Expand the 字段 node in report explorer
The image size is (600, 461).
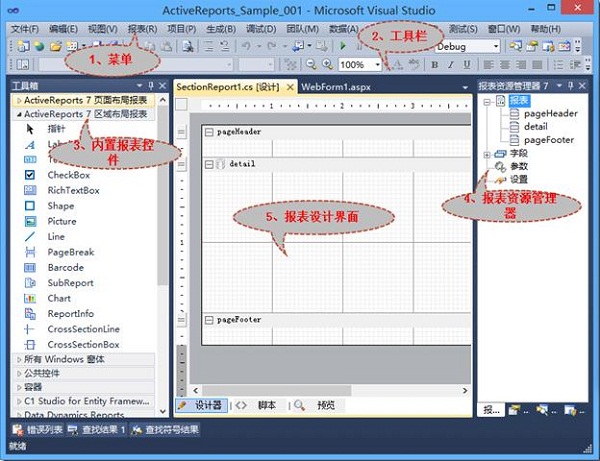click(x=487, y=155)
